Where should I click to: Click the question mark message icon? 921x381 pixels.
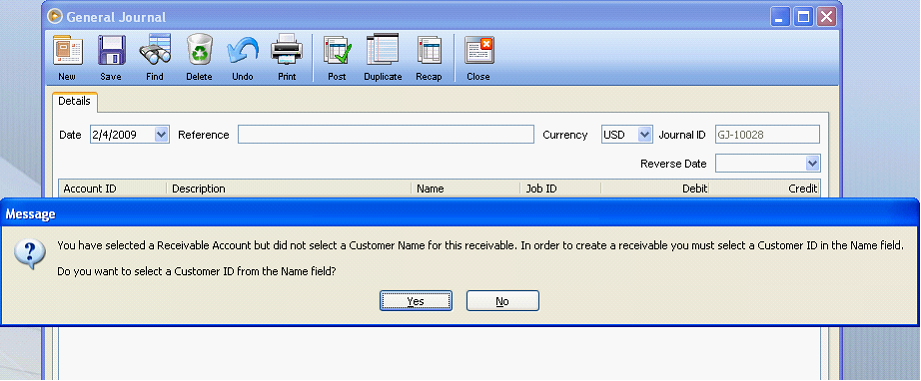point(29,255)
